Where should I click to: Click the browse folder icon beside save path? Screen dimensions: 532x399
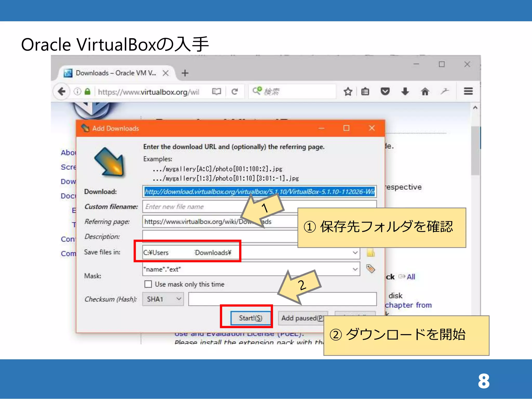[371, 252]
